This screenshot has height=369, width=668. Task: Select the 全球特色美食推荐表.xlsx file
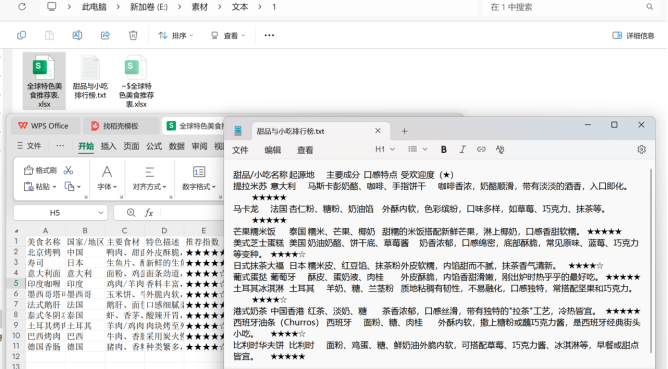[x=44, y=81]
